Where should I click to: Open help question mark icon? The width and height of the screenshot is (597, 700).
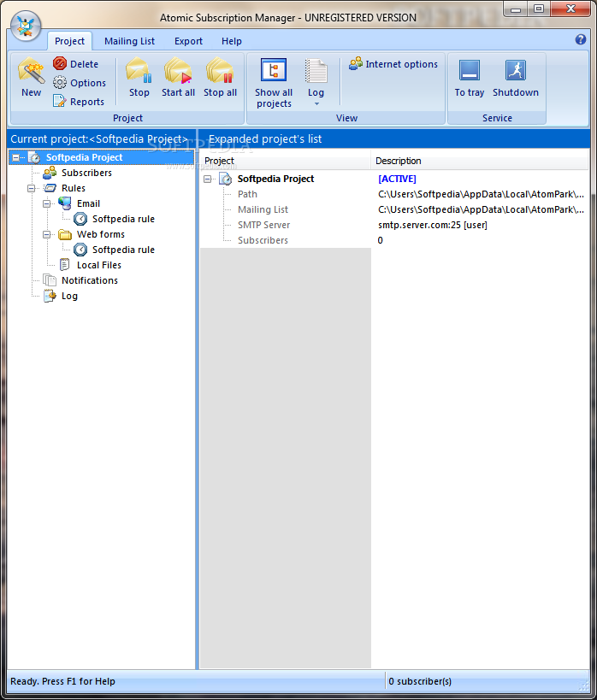[x=580, y=39]
